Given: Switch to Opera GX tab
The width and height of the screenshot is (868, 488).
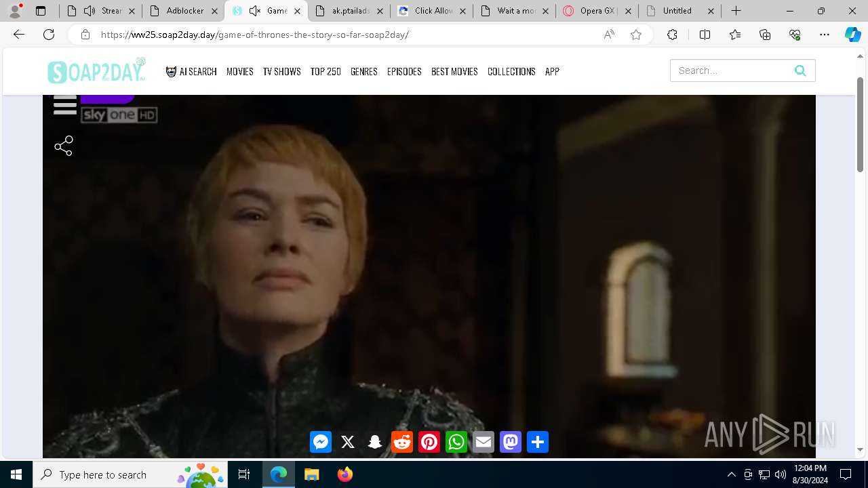Looking at the screenshot, I should [x=597, y=11].
